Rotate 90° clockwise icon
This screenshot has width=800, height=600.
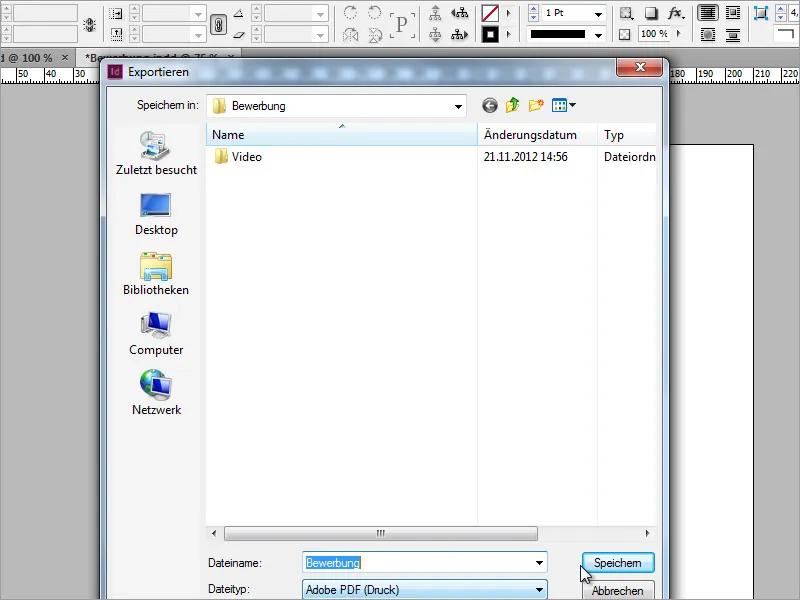[350, 13]
